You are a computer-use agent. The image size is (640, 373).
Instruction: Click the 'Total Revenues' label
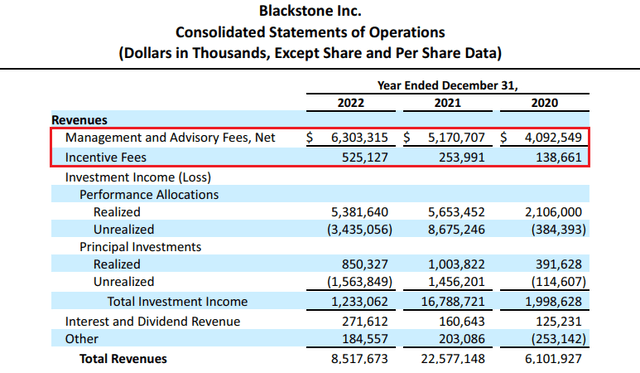pyautogui.click(x=123, y=359)
